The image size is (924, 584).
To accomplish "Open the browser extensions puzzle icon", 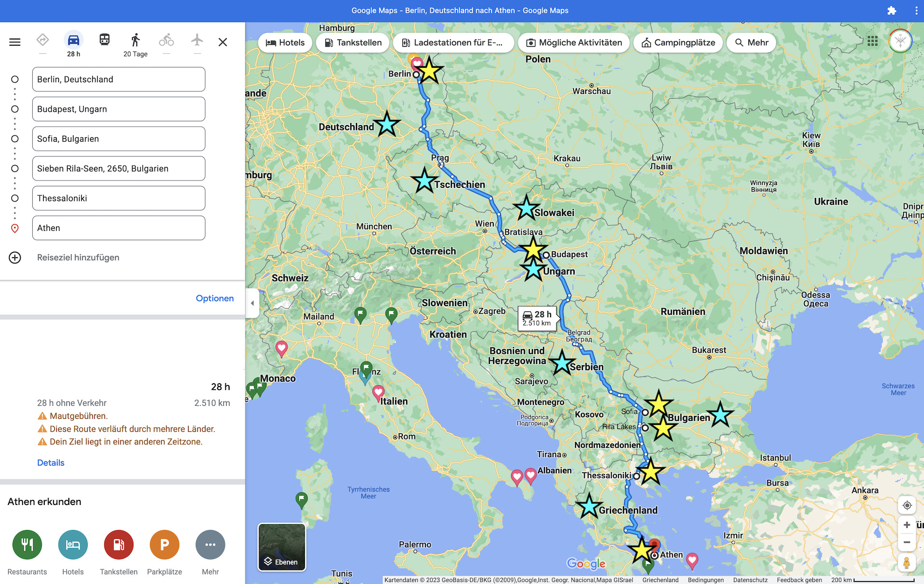I will click(x=892, y=11).
